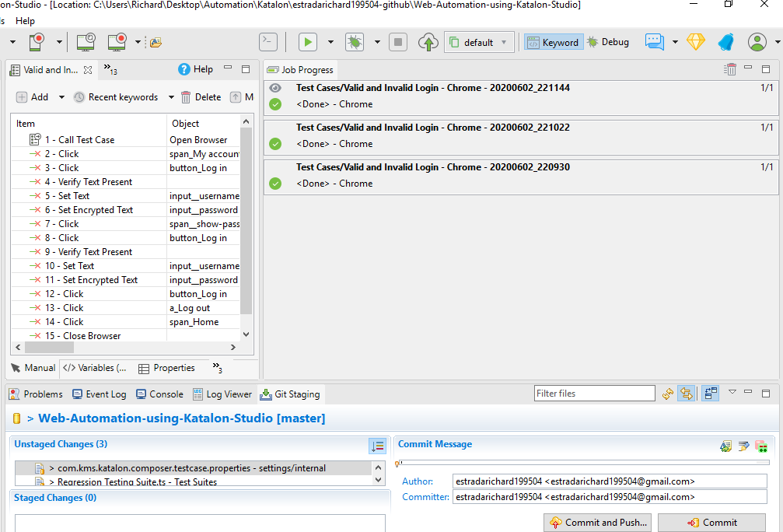The height and width of the screenshot is (532, 783).
Task: Click the Delete test step button
Action: (201, 97)
